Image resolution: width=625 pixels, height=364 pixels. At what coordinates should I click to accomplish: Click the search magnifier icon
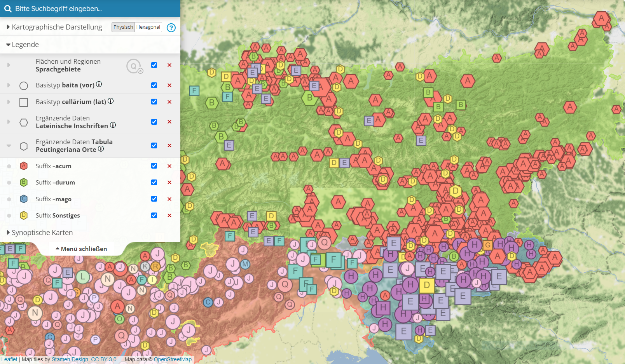tap(8, 9)
